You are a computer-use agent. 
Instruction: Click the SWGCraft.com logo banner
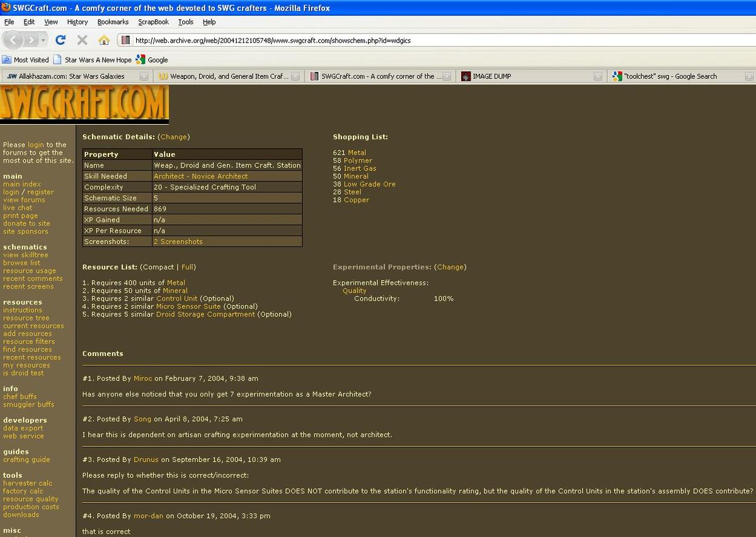(84, 103)
